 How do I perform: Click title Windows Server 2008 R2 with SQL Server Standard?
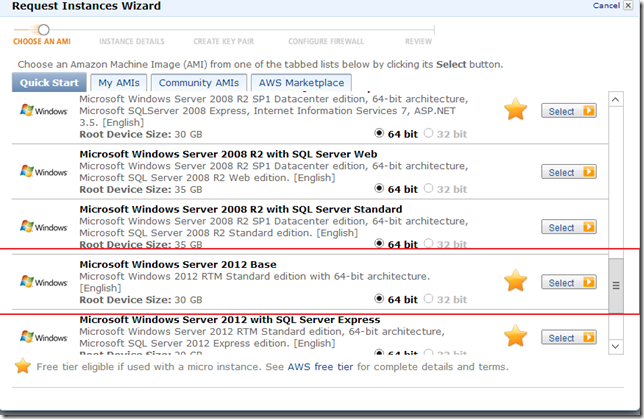point(241,209)
